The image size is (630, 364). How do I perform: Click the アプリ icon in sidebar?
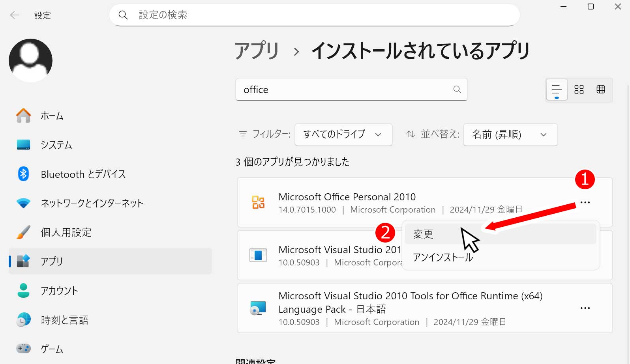[x=23, y=261]
